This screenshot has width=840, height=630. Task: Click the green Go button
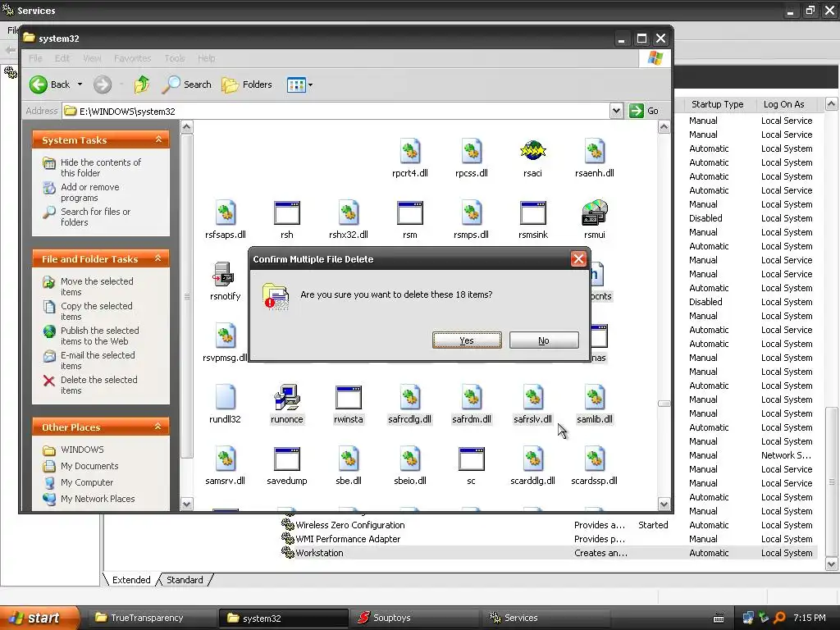[645, 111]
